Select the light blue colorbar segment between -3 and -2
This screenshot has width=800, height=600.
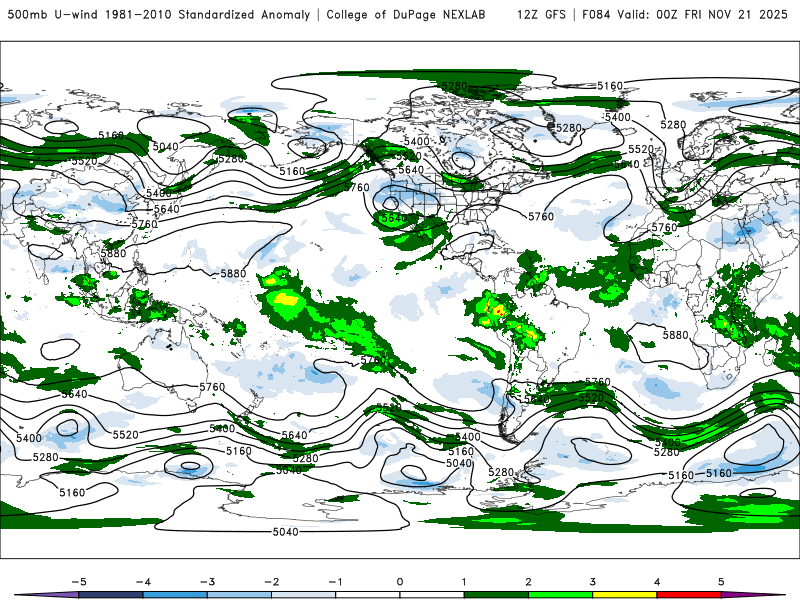coord(239,595)
